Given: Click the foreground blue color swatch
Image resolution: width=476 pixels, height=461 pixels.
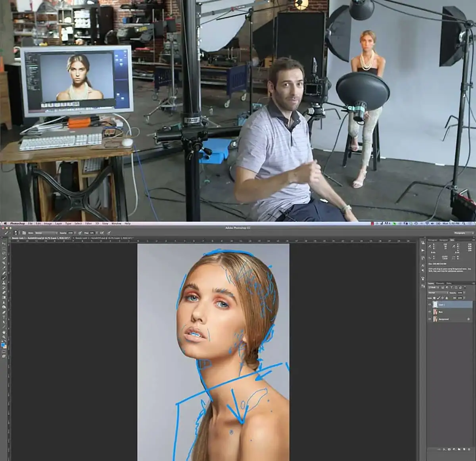Looking at the screenshot, I should (x=4, y=345).
